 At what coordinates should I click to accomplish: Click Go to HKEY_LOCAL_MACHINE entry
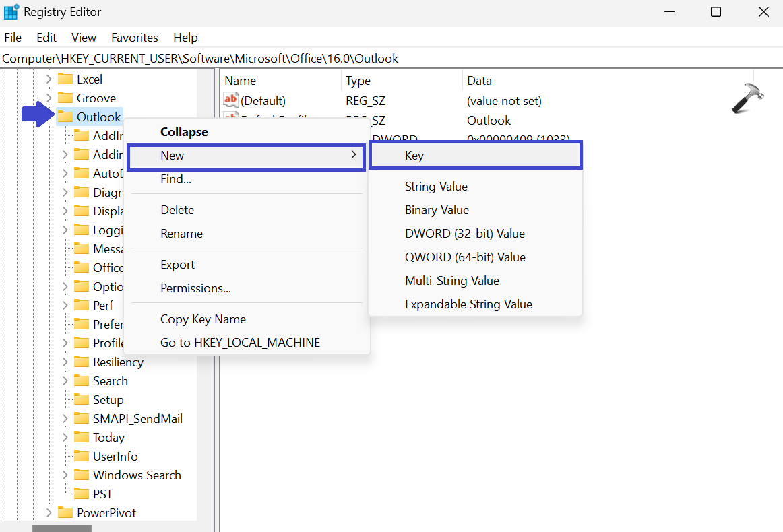coord(240,343)
